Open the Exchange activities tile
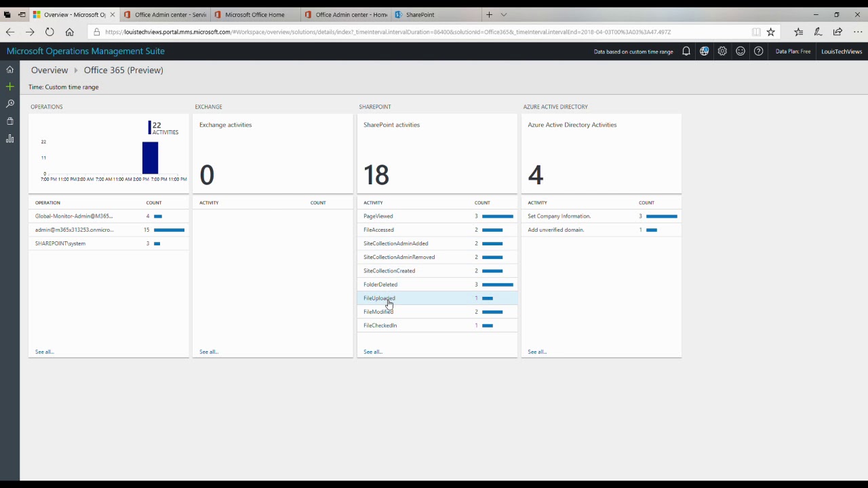 pyautogui.click(x=273, y=153)
